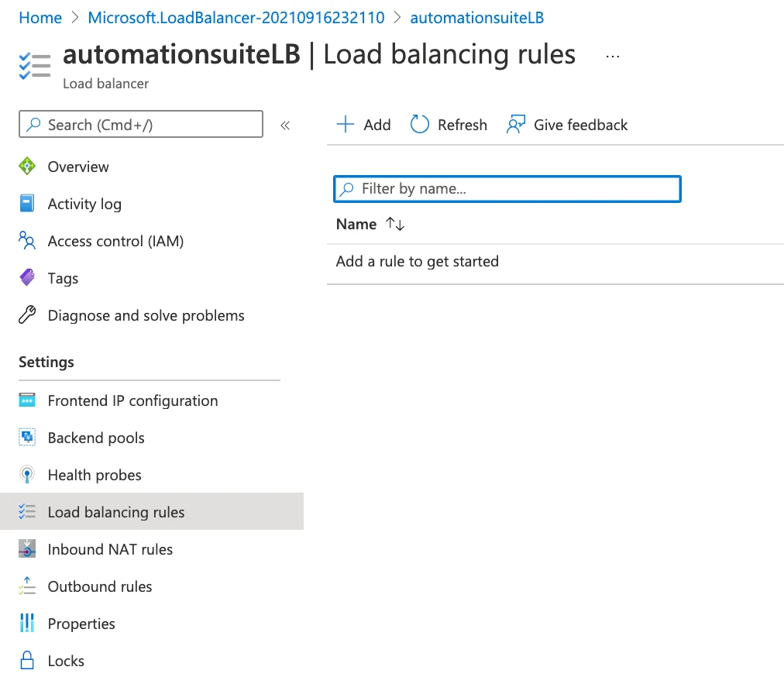The width and height of the screenshot is (784, 677).
Task: Click the Overview diamond icon in sidebar
Action: [27, 167]
